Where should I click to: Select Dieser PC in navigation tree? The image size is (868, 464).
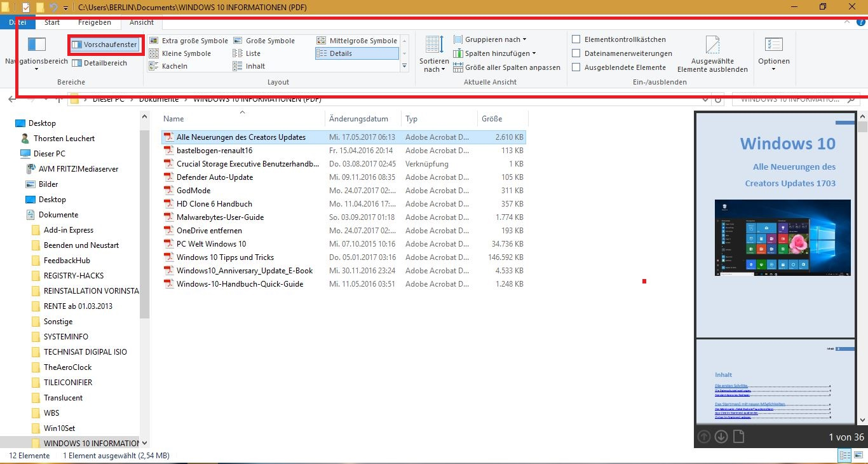click(49, 154)
